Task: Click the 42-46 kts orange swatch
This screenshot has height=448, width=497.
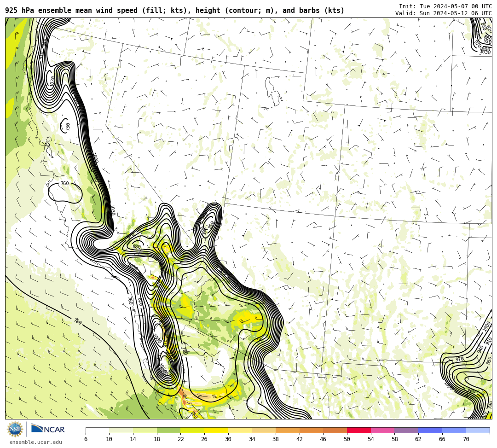Action: click(311, 430)
